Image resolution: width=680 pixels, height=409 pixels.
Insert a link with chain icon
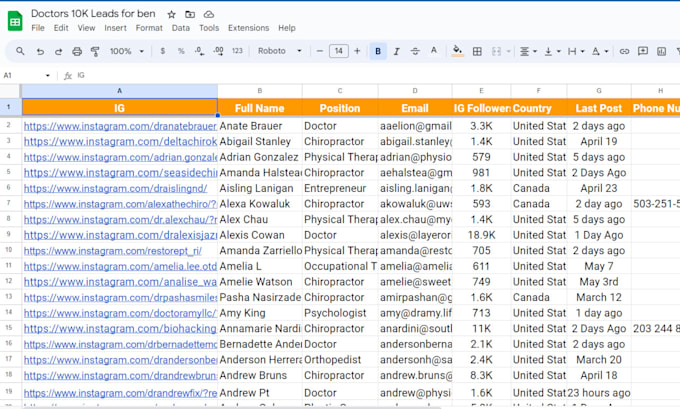pyautogui.click(x=624, y=51)
